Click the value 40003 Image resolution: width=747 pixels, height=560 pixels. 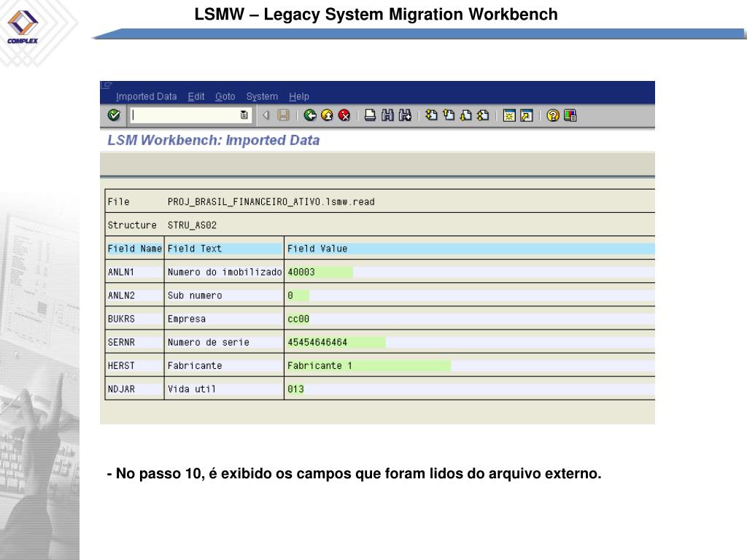click(301, 272)
